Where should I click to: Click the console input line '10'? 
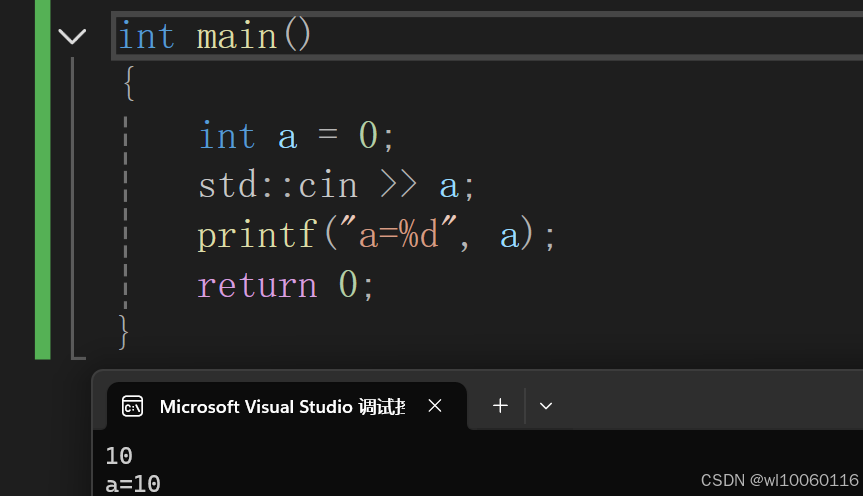[119, 456]
